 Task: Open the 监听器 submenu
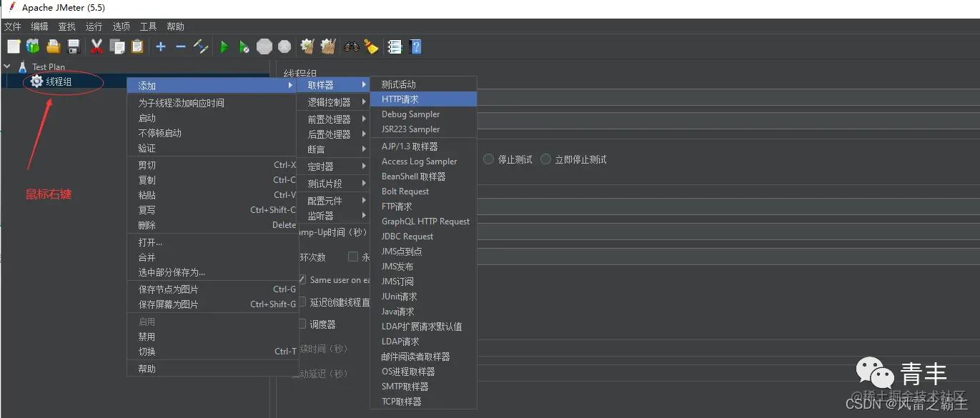click(334, 216)
